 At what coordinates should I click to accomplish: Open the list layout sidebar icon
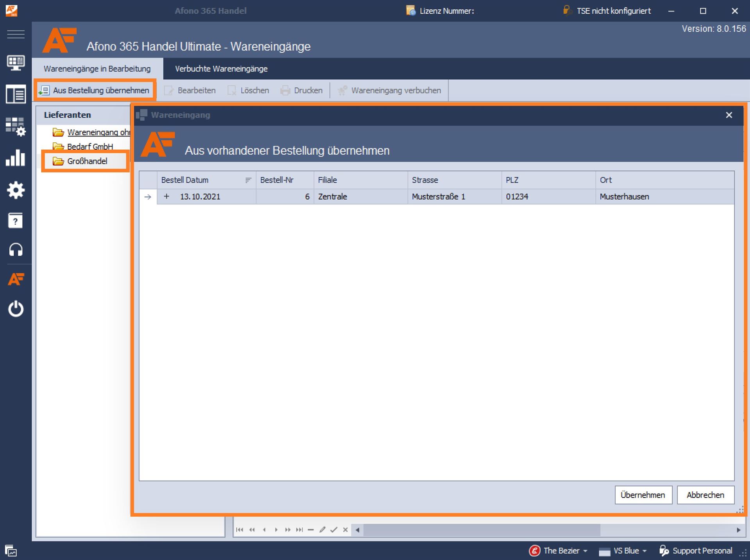(16, 95)
